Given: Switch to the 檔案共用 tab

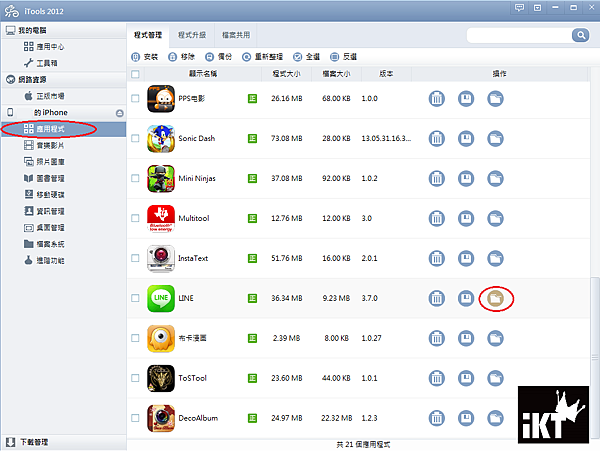Looking at the screenshot, I should [236, 35].
